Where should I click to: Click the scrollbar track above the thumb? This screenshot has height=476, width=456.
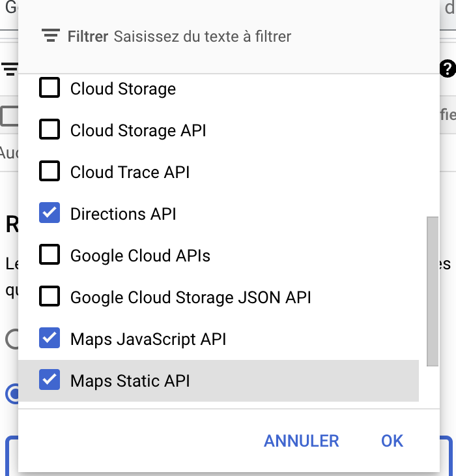point(433,145)
